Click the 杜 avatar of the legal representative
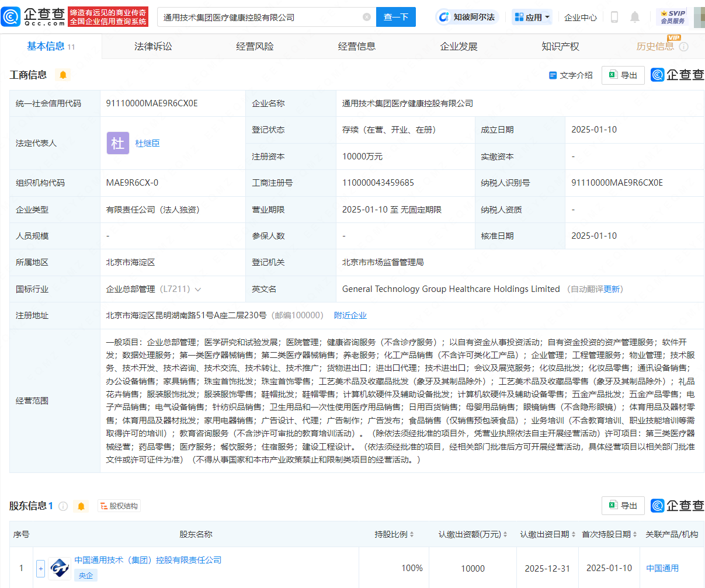 click(118, 143)
